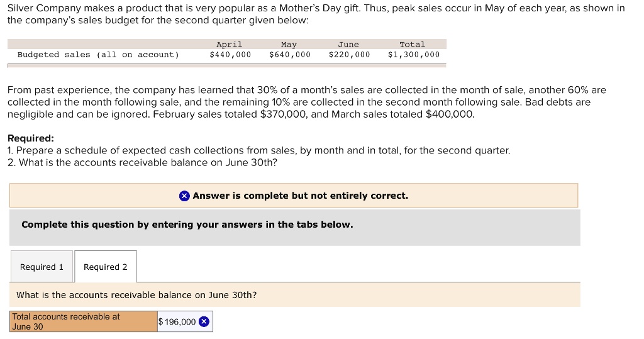
Task: Click the June column header
Action: pos(348,45)
